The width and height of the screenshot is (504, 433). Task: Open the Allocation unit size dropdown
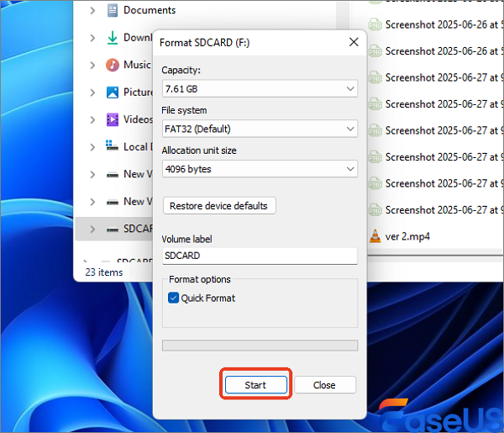tap(260, 169)
